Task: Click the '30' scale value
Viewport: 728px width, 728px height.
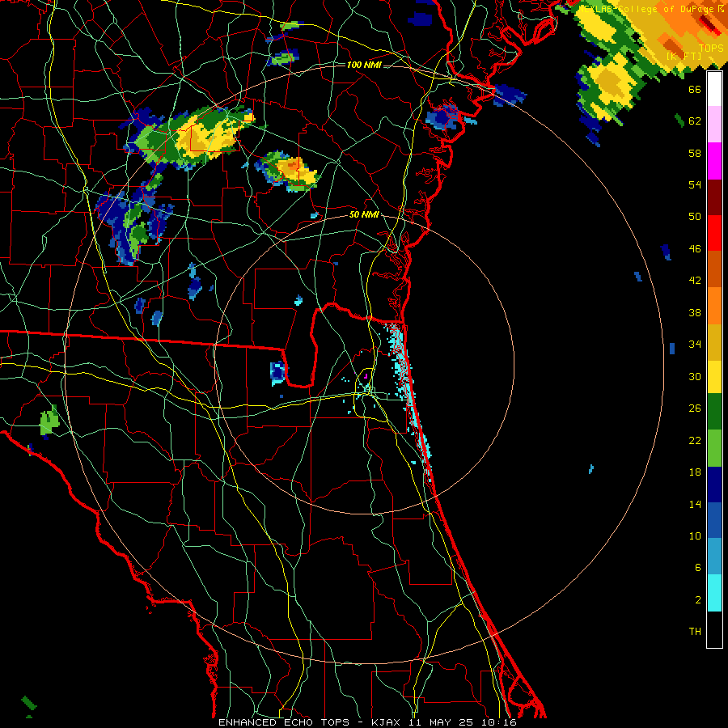Action: (x=695, y=376)
